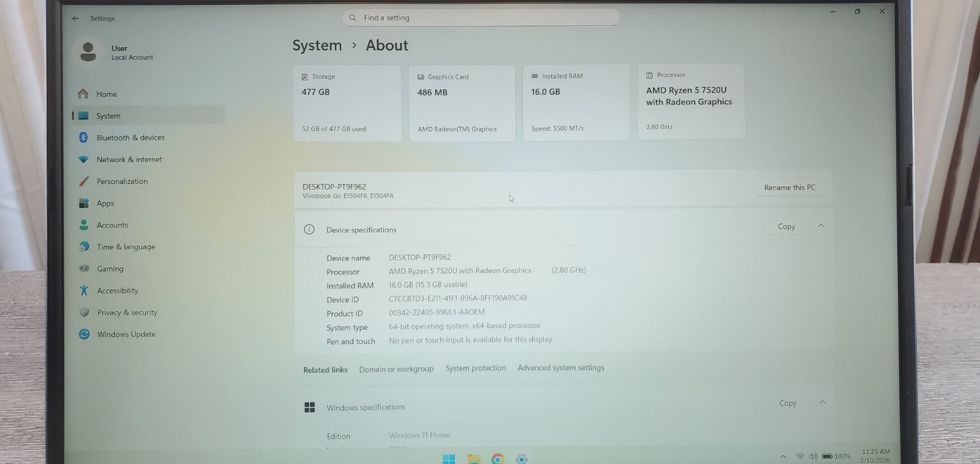Open Advanced system settings link
980x464 pixels.
561,367
